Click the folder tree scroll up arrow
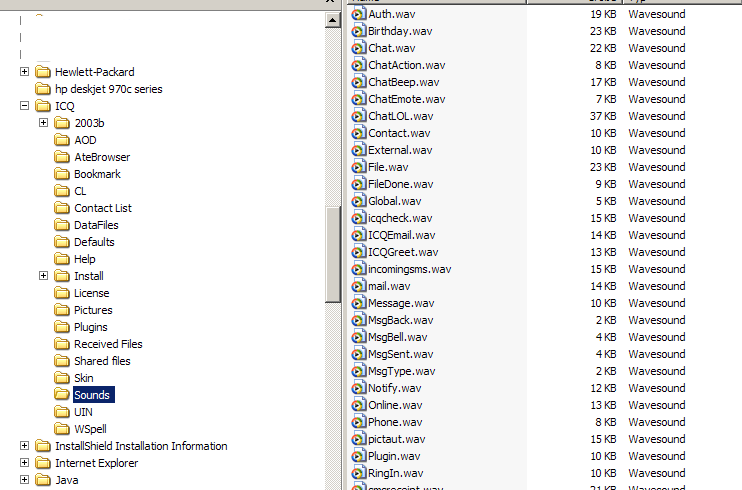Image resolution: width=742 pixels, height=490 pixels. click(333, 20)
